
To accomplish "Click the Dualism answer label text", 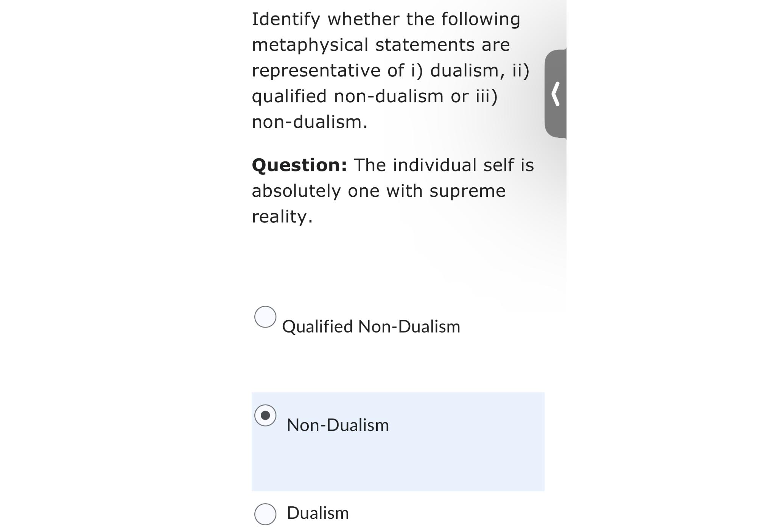I will click(x=317, y=513).
